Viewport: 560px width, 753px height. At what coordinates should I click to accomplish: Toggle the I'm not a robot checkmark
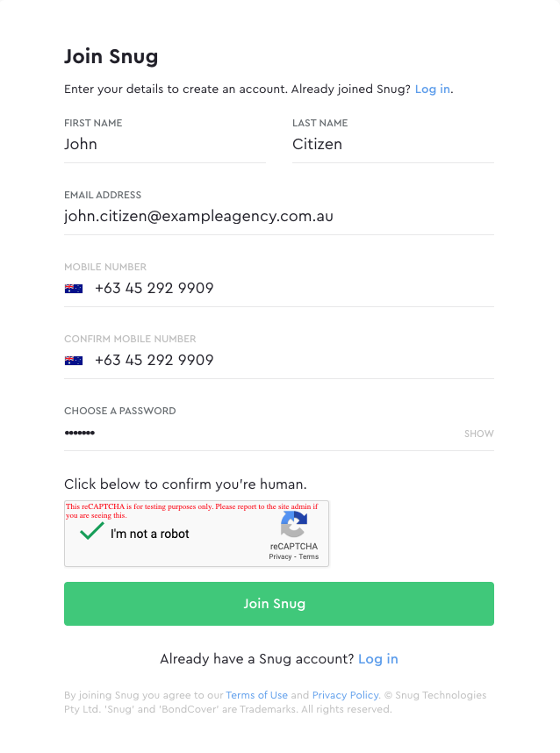(x=92, y=532)
